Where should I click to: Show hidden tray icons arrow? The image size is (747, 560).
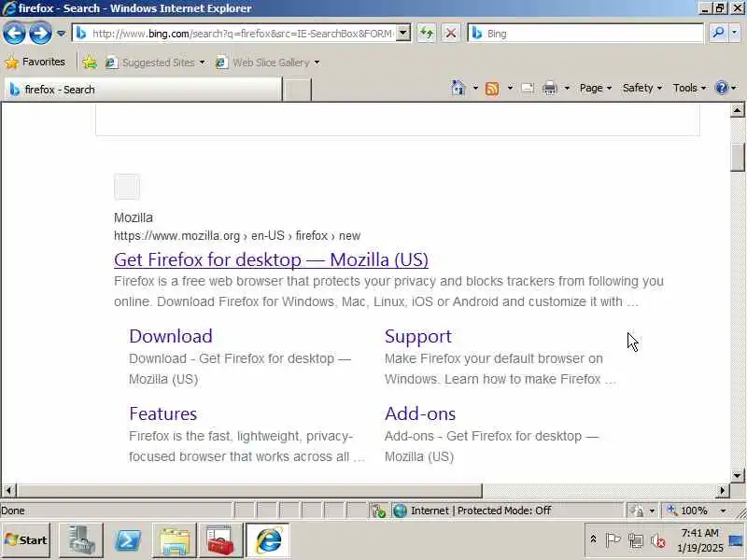pyautogui.click(x=594, y=539)
